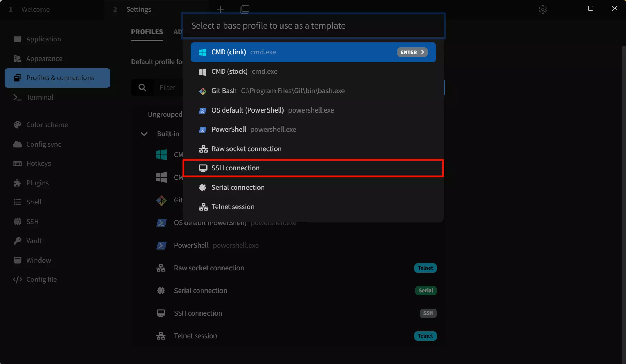Open the Raw socket connection built-in profile

209,268
